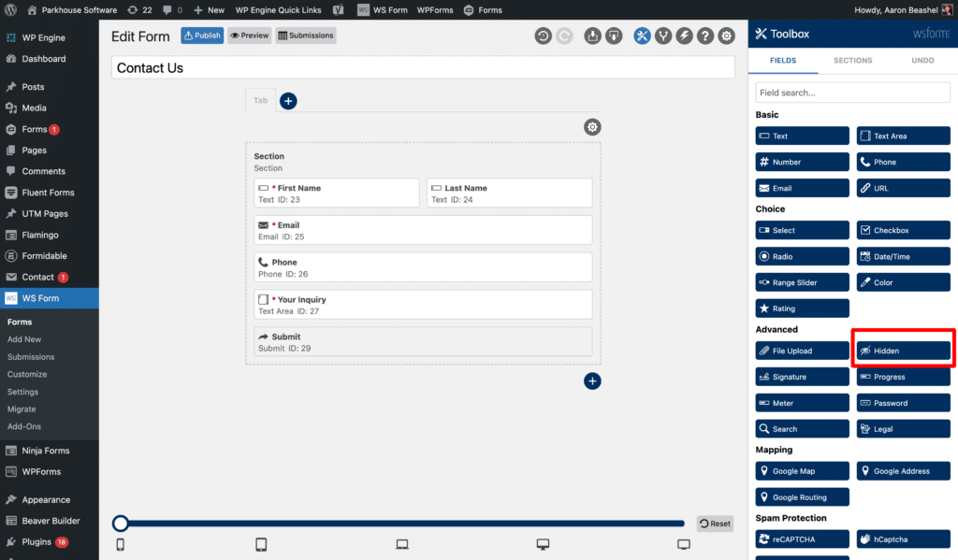Screen dimensions: 958x560
Task: Open the conditional logic icon
Action: [663, 36]
